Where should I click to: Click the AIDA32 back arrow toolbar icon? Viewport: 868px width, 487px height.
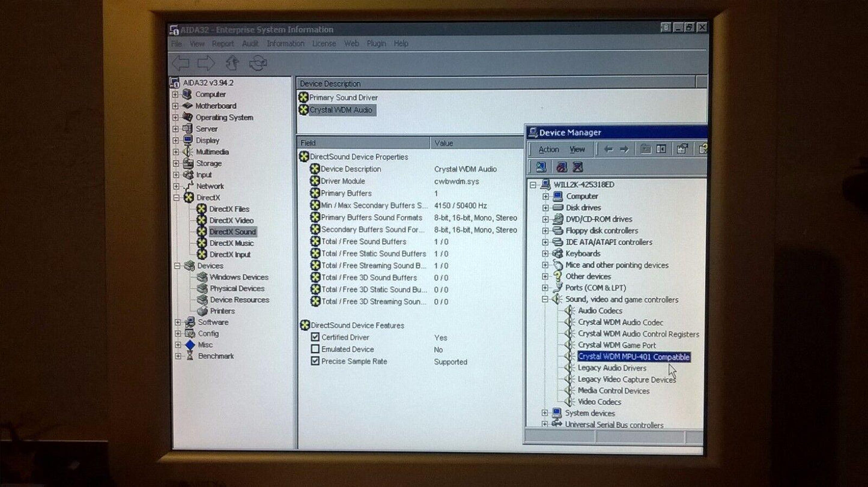click(x=180, y=62)
